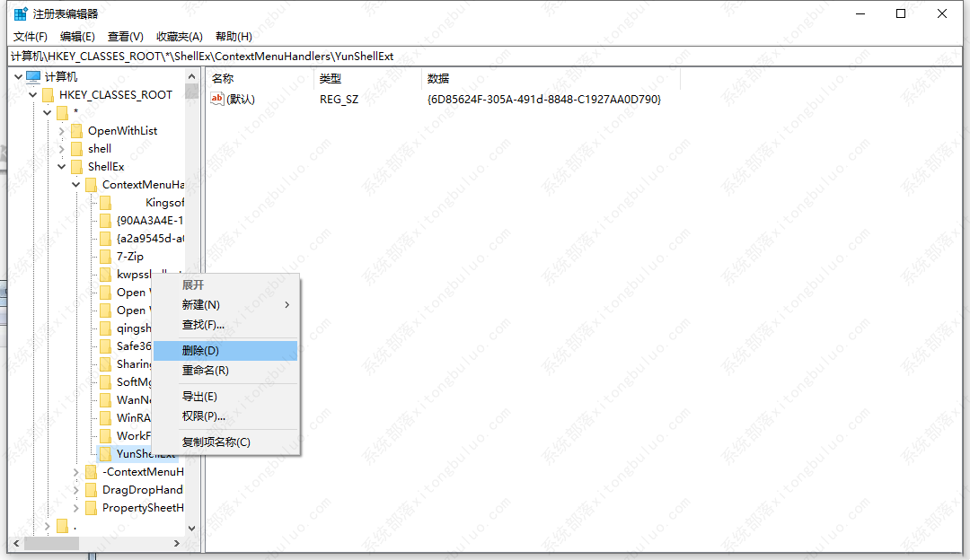Screen dimensions: 970x560
Task: Click the OpenWithList folder icon
Action: (77, 131)
